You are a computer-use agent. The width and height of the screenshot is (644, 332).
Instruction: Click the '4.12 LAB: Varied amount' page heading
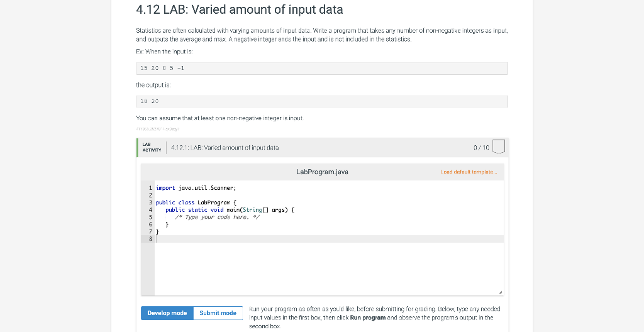[x=240, y=10]
